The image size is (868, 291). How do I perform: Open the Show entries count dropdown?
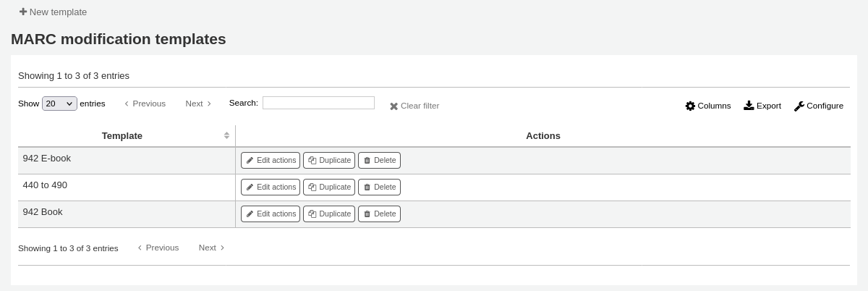click(59, 104)
